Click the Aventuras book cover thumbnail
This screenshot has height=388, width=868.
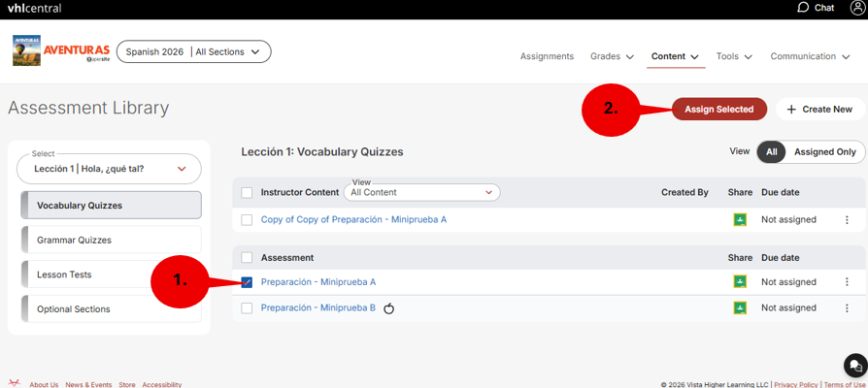tap(26, 50)
